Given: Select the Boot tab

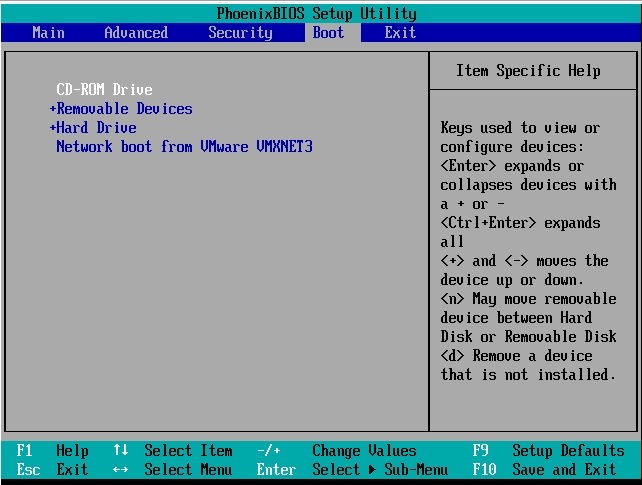Looking at the screenshot, I should click(328, 33).
